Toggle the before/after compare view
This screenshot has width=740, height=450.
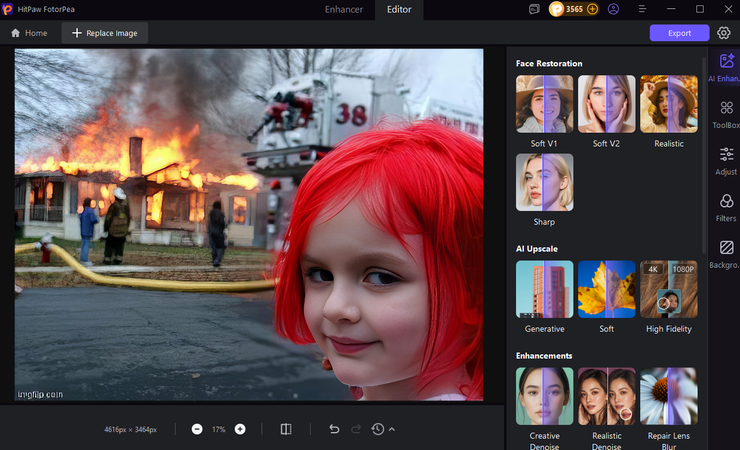pyautogui.click(x=286, y=429)
